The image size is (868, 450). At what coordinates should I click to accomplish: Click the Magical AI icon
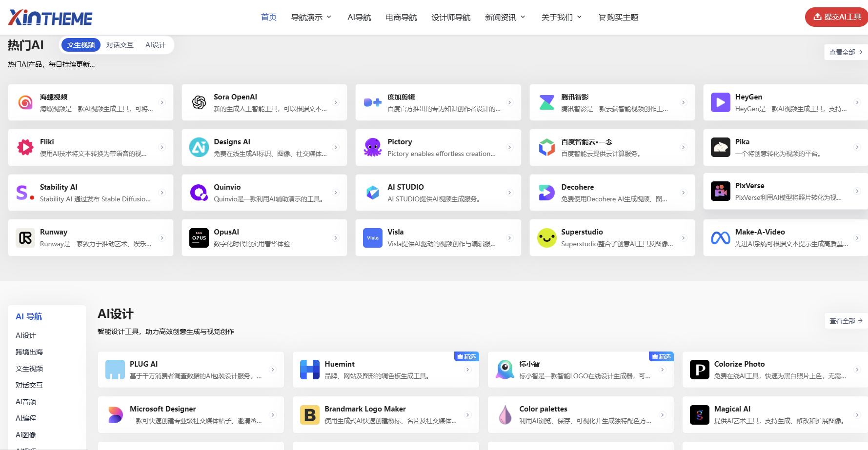[700, 415]
